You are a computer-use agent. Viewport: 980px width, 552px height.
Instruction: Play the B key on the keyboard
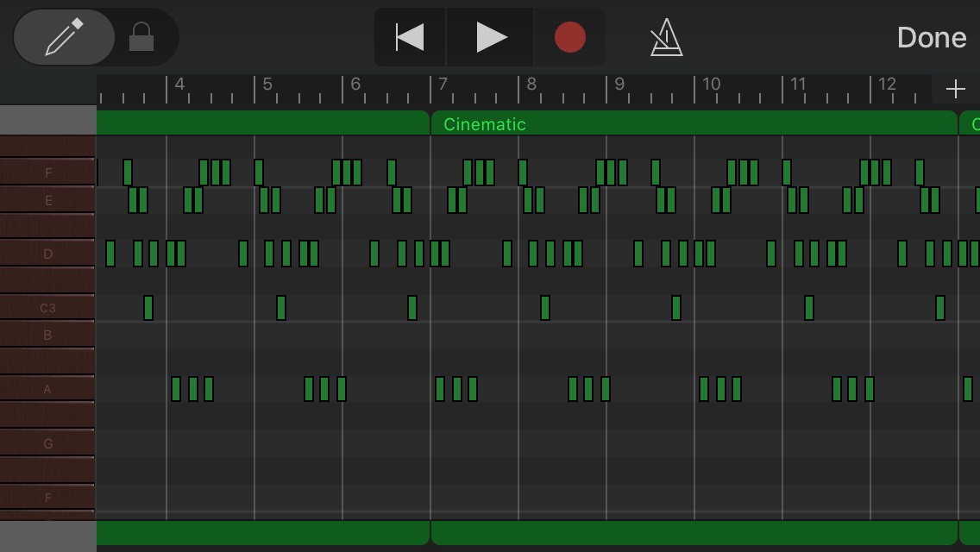point(47,335)
